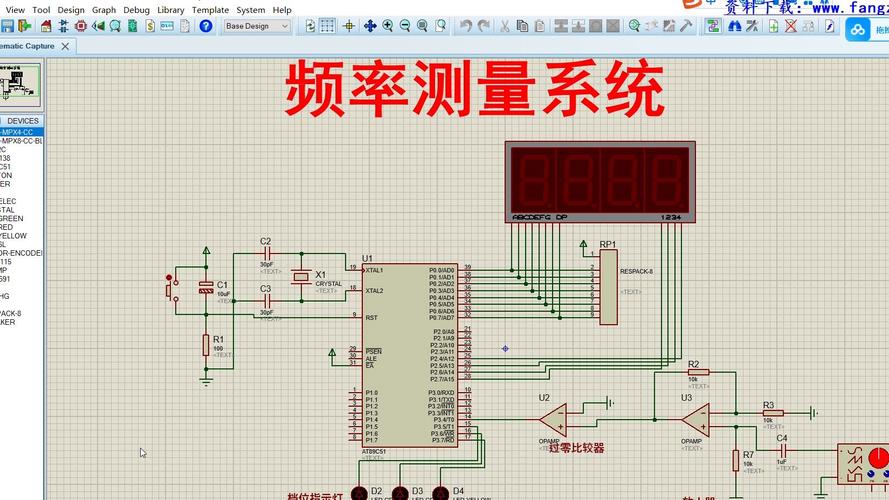
Task: Open the Home page icon
Action: pos(46,26)
